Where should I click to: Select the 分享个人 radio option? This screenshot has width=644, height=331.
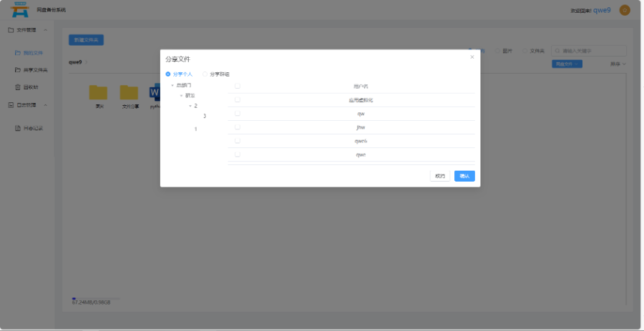pos(168,74)
